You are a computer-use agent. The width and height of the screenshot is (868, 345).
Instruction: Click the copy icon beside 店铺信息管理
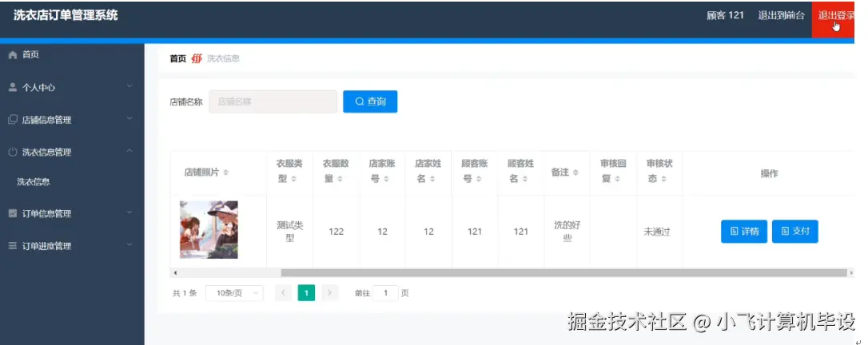(13, 120)
